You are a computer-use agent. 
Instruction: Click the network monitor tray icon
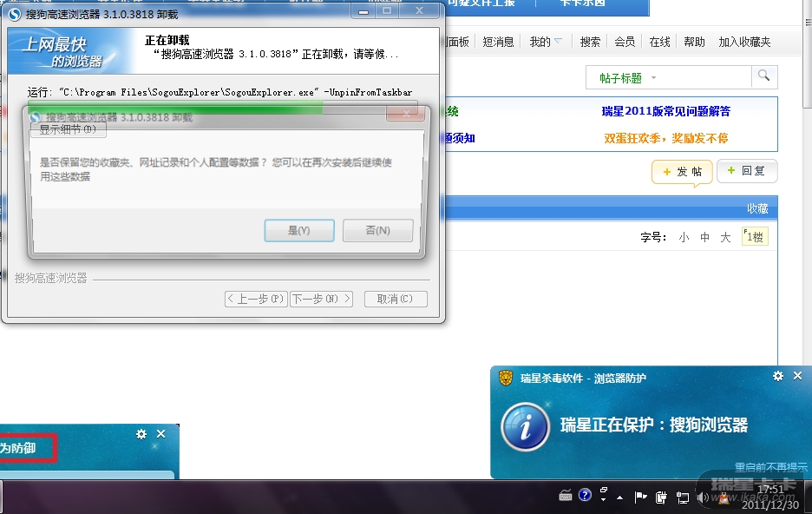(683, 498)
